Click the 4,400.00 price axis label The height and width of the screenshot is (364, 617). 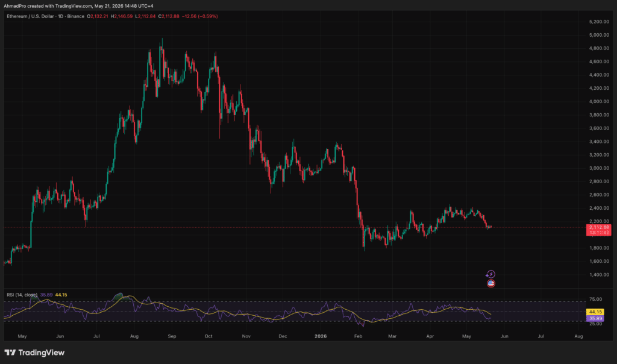pyautogui.click(x=599, y=75)
